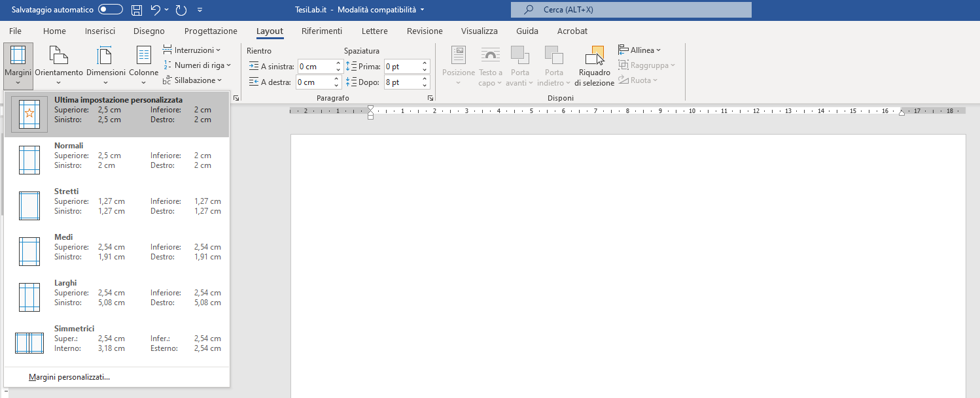980x398 pixels.
Task: Click the Annulla (undo) arrow icon
Action: click(x=157, y=9)
